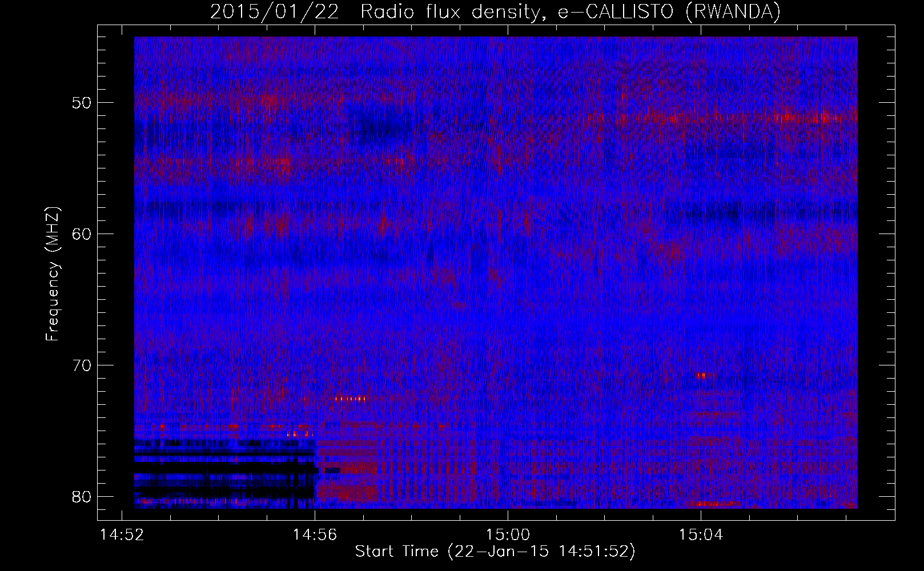Click the frequency tick label '70'
This screenshot has width=924, height=571.
point(82,365)
